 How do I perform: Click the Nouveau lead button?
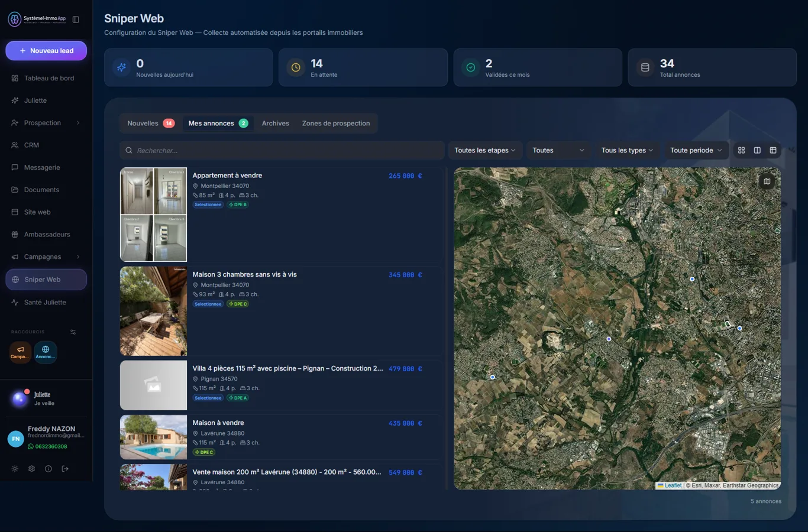pos(46,51)
